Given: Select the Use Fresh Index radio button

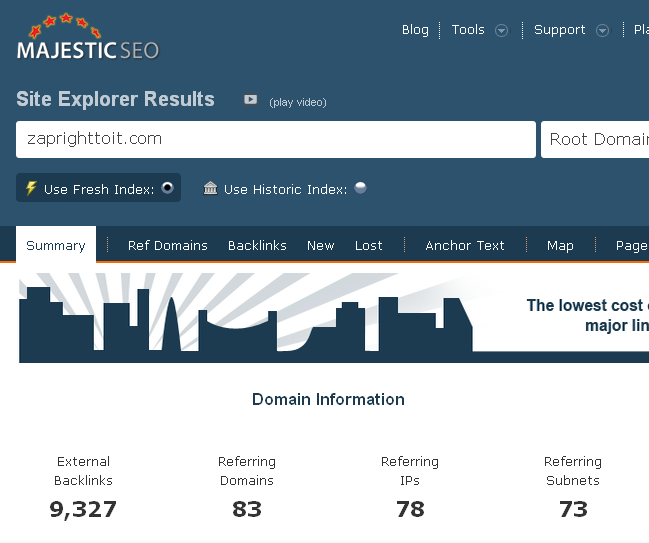Looking at the screenshot, I should coord(167,187).
